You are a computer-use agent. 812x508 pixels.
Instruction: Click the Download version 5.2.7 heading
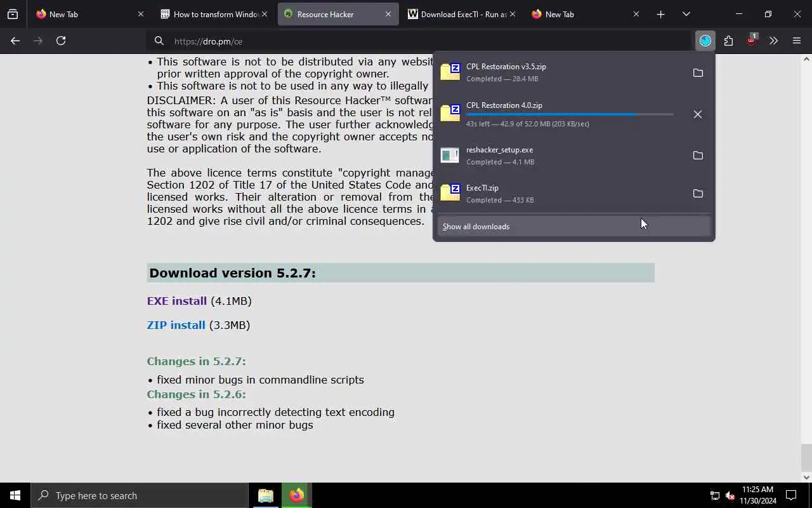pos(232,273)
